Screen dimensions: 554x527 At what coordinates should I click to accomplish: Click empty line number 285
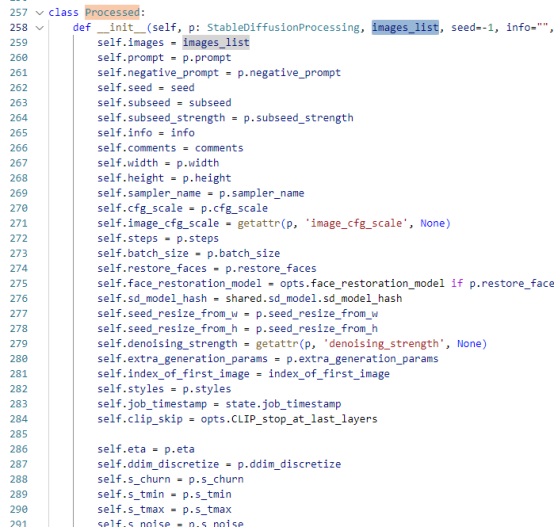click(x=19, y=434)
